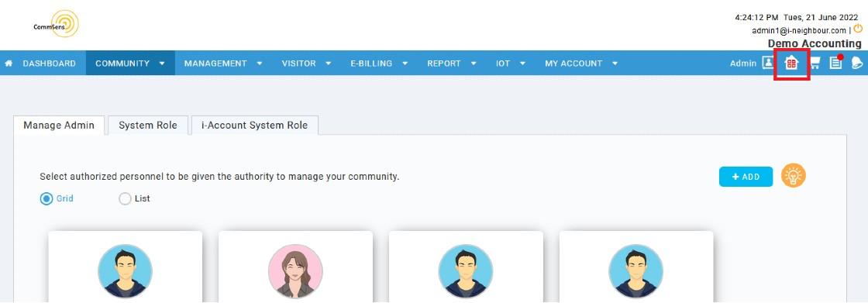This screenshot has width=868, height=303.
Task: Open the MANAGEMENT menu label
Action: click(215, 63)
